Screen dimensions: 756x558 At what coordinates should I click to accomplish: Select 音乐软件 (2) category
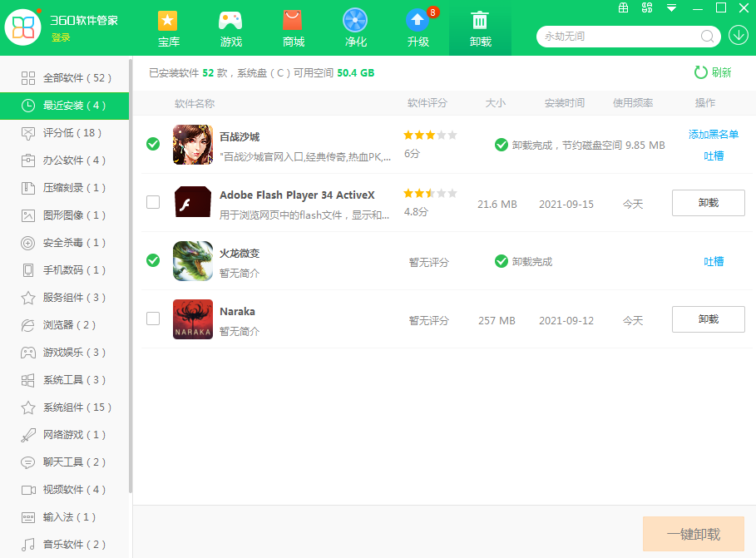pyautogui.click(x=65, y=545)
